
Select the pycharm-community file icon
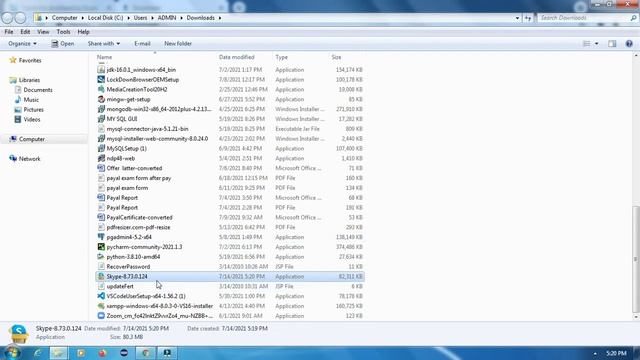(101, 247)
